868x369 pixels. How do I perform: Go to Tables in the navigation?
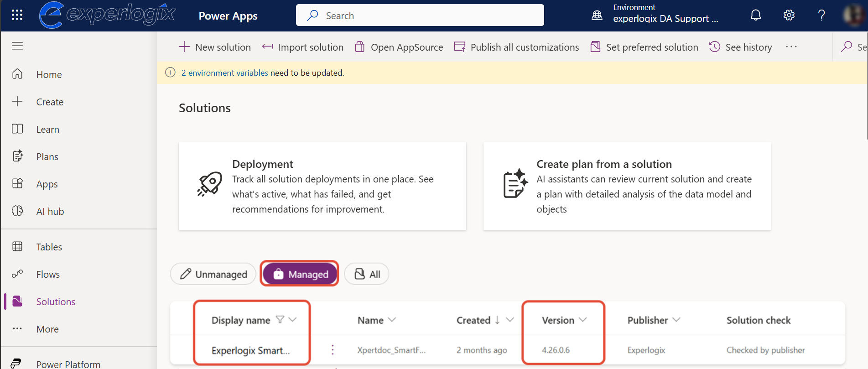pos(49,247)
